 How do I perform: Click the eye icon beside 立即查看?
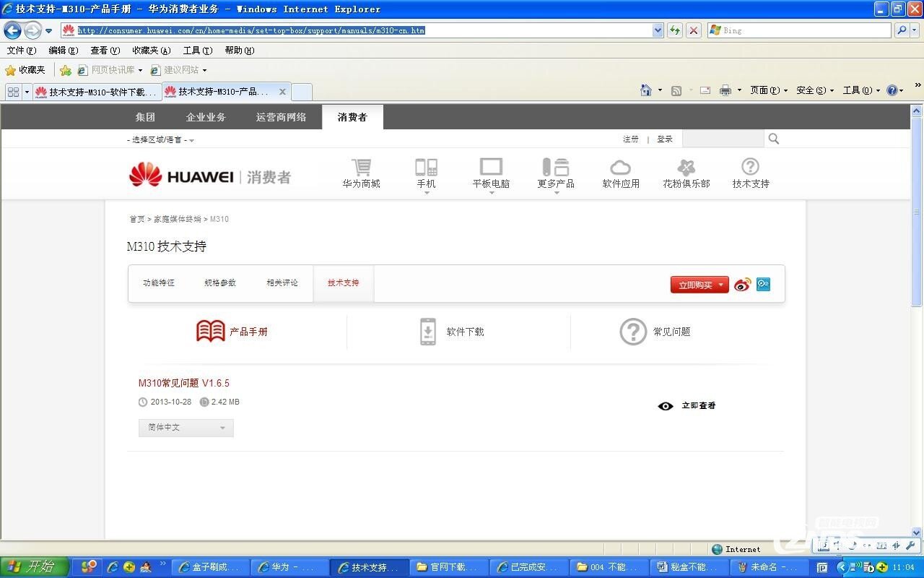tap(666, 406)
